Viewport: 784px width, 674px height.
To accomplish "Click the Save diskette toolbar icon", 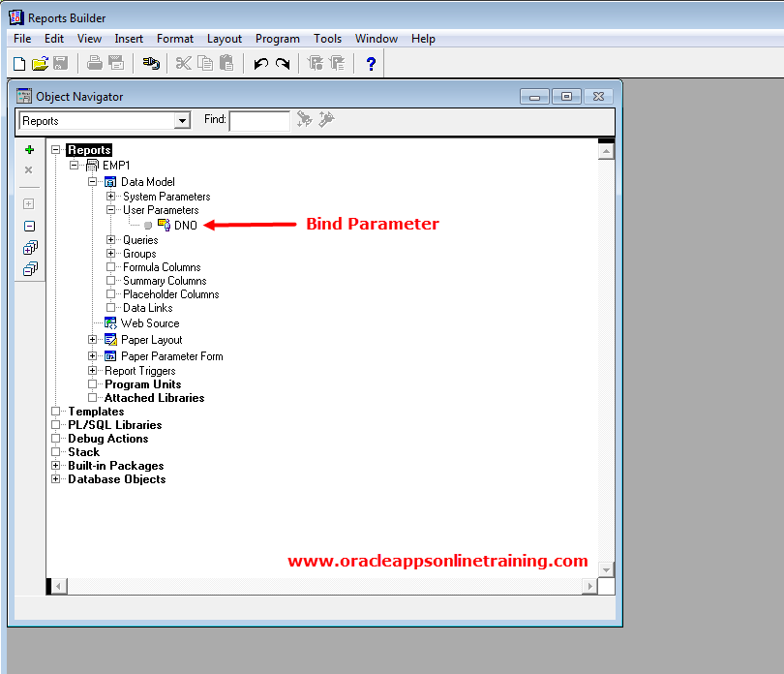I will 61,64.
